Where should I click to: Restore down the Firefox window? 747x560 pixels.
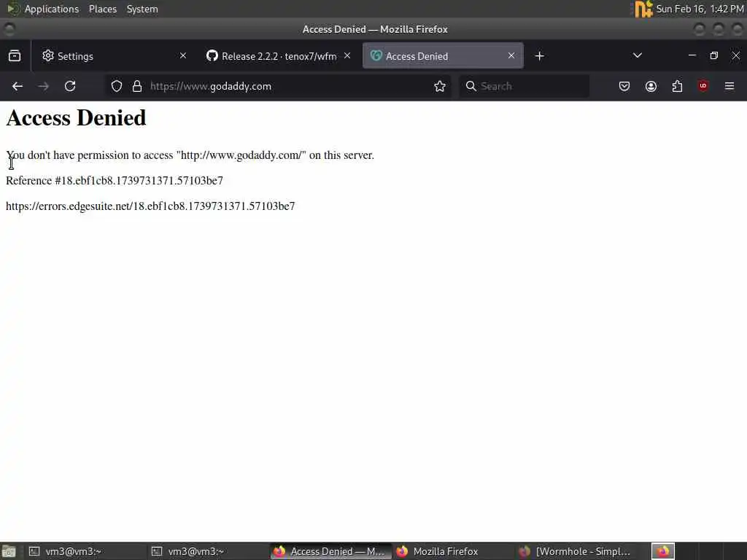pyautogui.click(x=713, y=55)
